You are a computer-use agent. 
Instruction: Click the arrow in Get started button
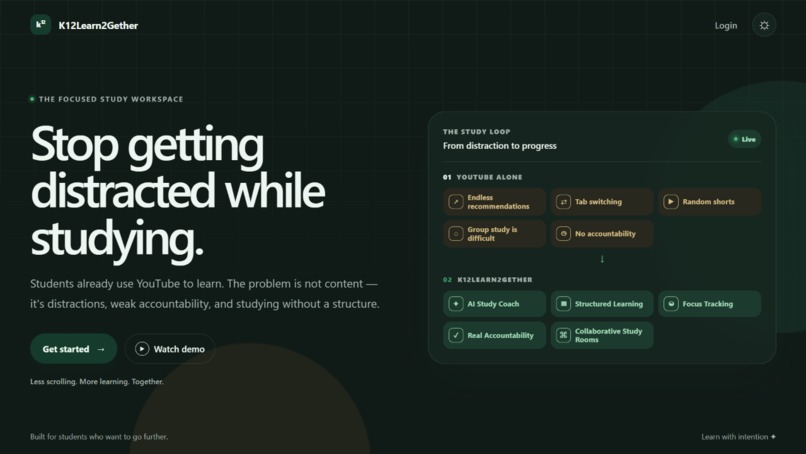(101, 349)
